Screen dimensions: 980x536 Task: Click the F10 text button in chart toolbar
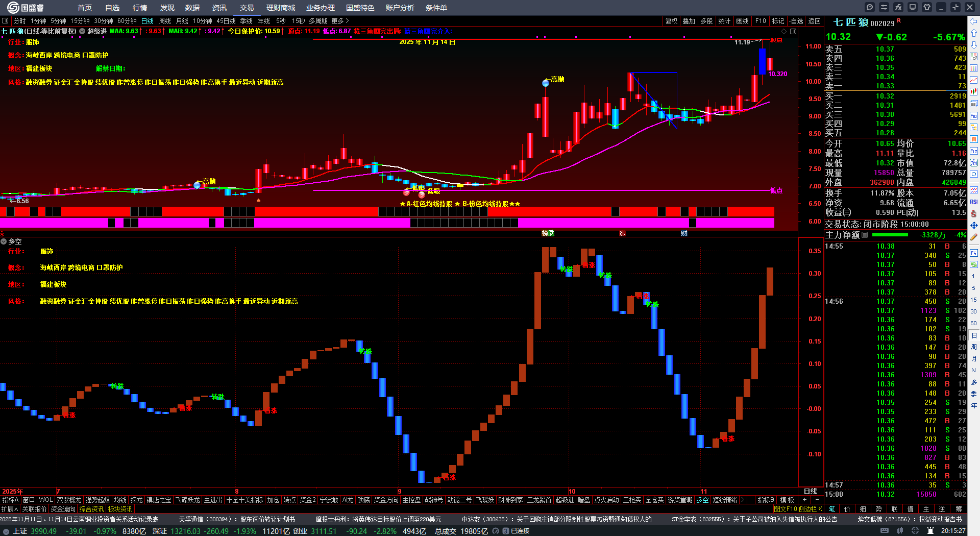(761, 21)
